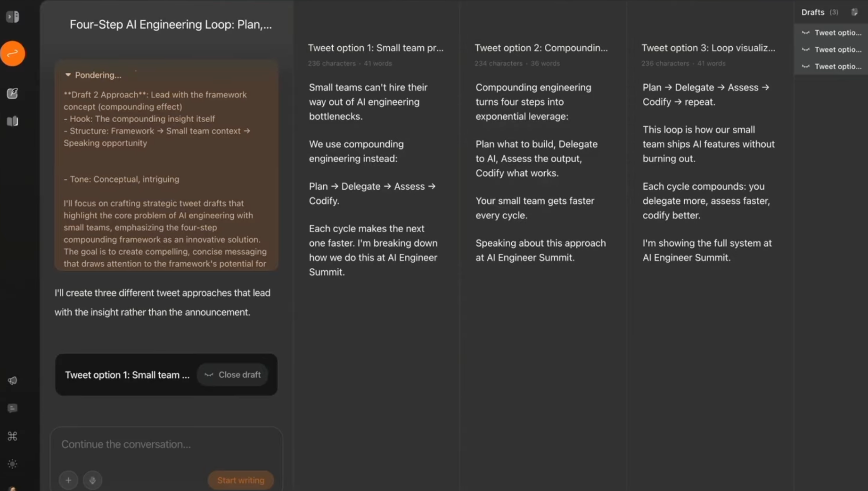Image resolution: width=868 pixels, height=491 pixels.
Task: Select Tweet option 2: Compounding column title
Action: click(x=541, y=48)
